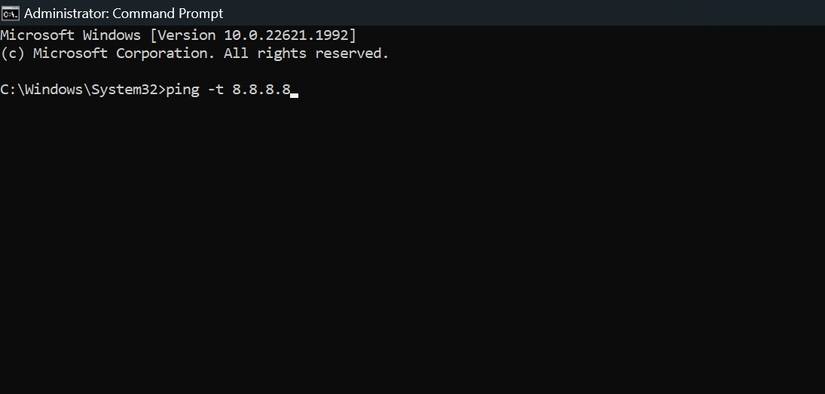Click the 8.8.8.8 IP address
This screenshot has width=825, height=394.
click(x=261, y=90)
